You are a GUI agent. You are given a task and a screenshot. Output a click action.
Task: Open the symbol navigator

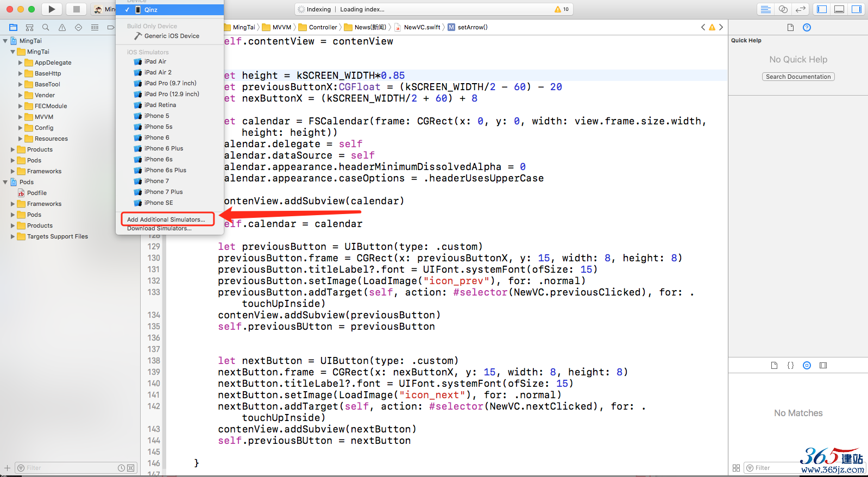(29, 27)
